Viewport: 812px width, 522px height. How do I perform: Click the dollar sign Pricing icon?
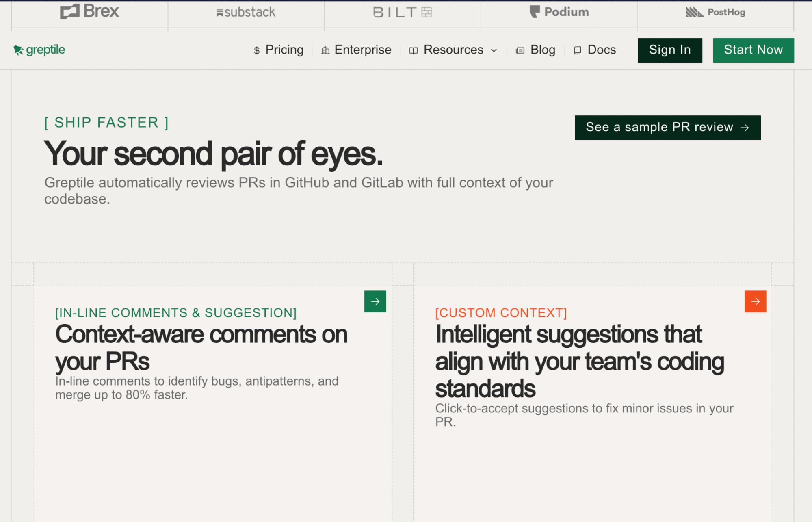(257, 50)
